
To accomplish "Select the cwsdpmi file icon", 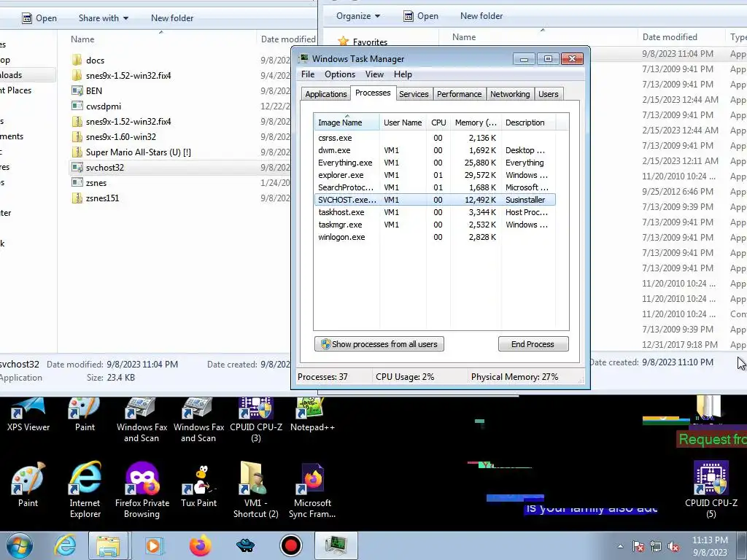I will (77, 106).
